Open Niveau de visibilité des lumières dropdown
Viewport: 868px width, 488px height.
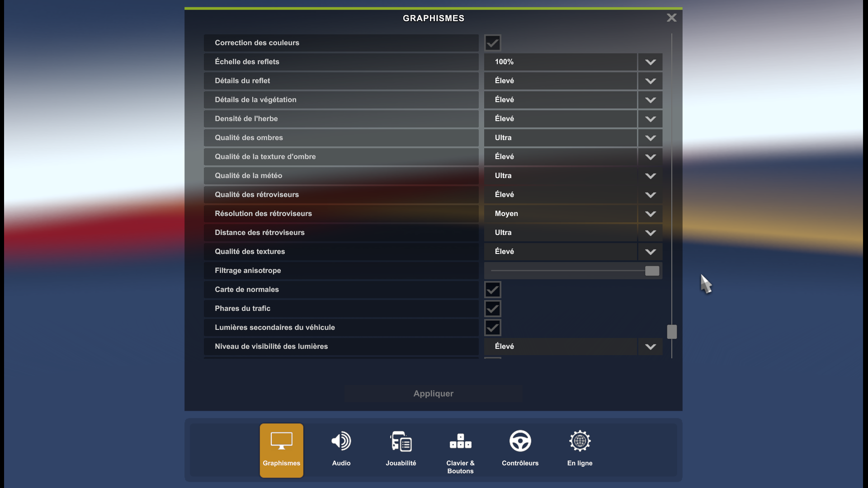(x=650, y=347)
